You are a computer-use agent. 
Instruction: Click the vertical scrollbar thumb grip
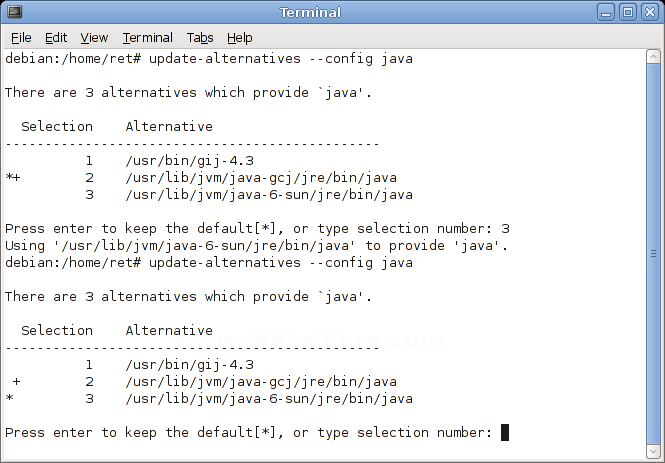pyautogui.click(x=653, y=253)
